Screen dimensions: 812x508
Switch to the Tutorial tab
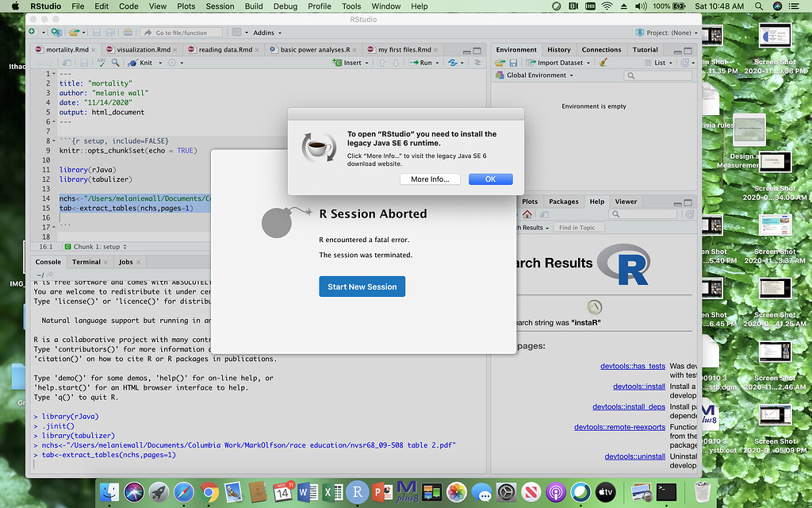tap(645, 50)
